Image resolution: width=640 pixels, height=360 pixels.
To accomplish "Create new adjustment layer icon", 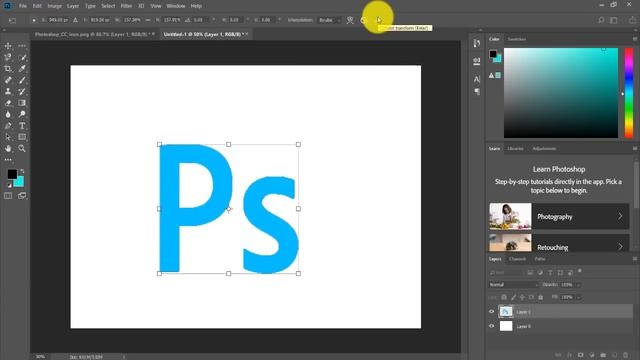I will coord(592,355).
